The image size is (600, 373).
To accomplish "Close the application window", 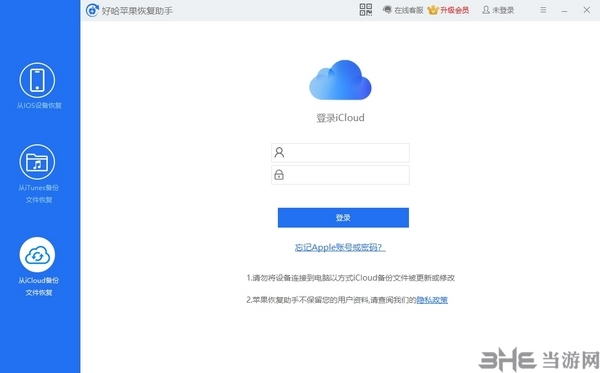I will [586, 10].
